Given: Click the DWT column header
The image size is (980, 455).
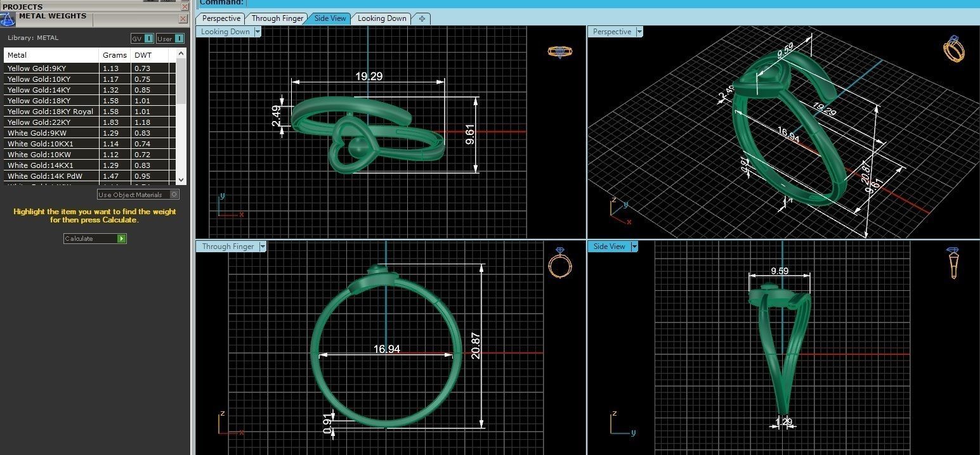Looking at the screenshot, I should (150, 55).
